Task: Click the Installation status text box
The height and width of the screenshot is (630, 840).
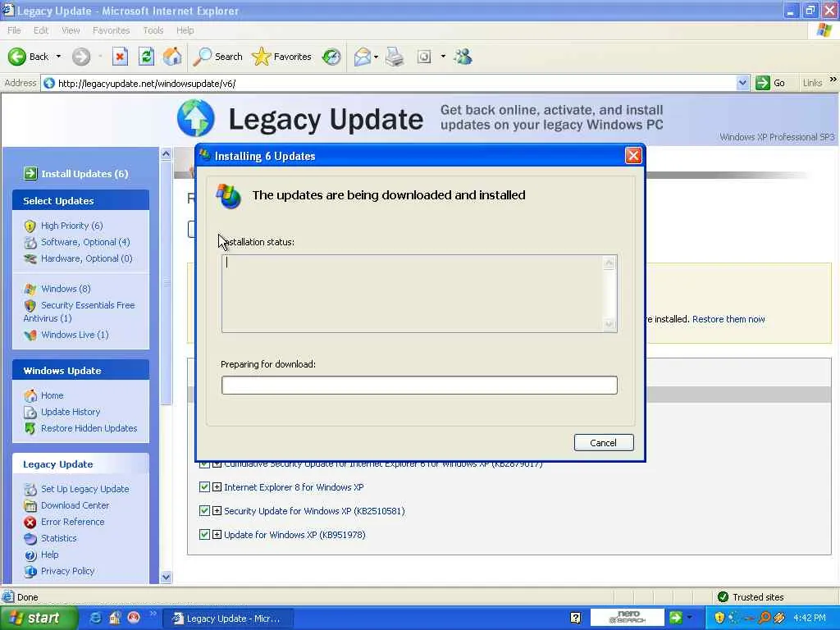Action: [x=419, y=294]
